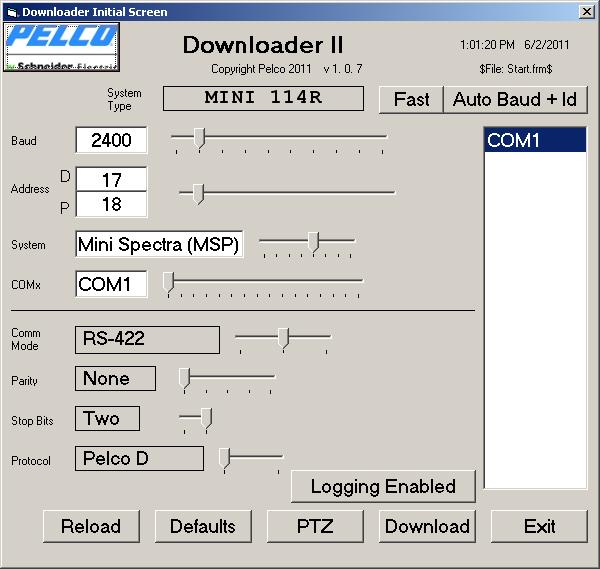Click the Protocol slider thumb
The width and height of the screenshot is (600, 569).
pyautogui.click(x=224, y=458)
